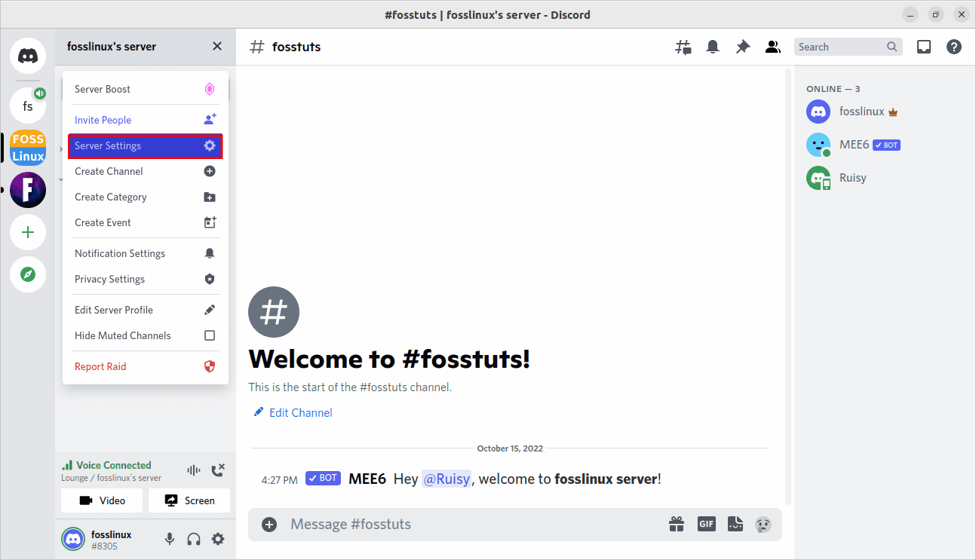Select Create Event menu item

pyautogui.click(x=146, y=222)
